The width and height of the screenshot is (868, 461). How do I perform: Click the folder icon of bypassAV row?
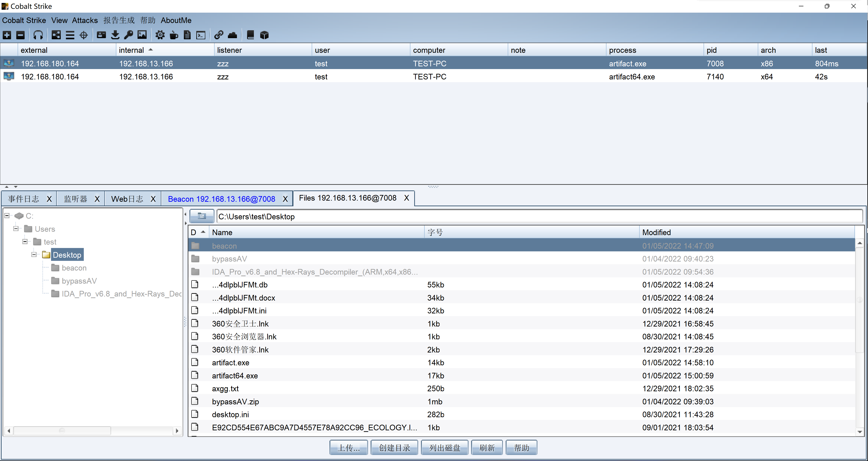(x=195, y=259)
